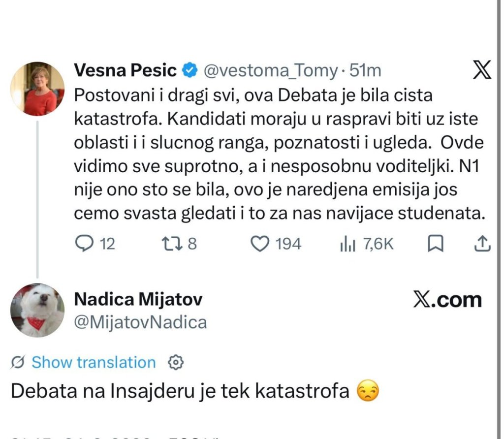
Task: Click Vesna Pesic display name
Action: (126, 70)
